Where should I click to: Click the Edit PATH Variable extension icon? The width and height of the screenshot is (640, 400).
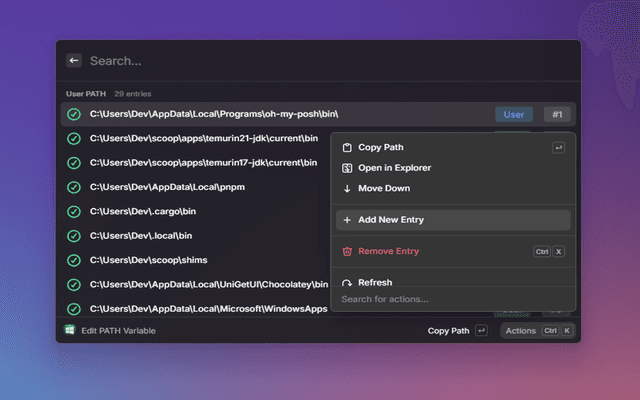pyautogui.click(x=70, y=330)
